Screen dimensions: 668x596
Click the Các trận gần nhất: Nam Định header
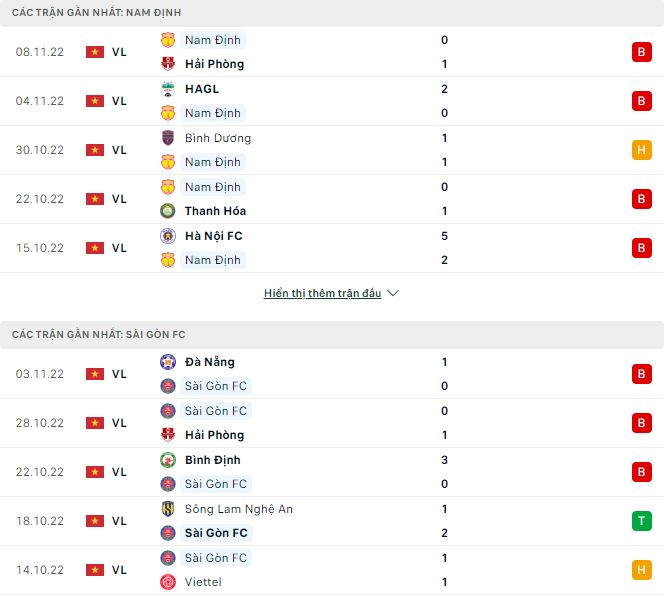coord(97,12)
